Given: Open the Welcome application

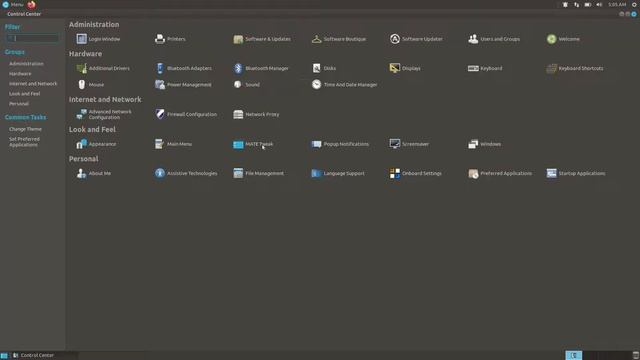Looking at the screenshot, I should (563, 39).
